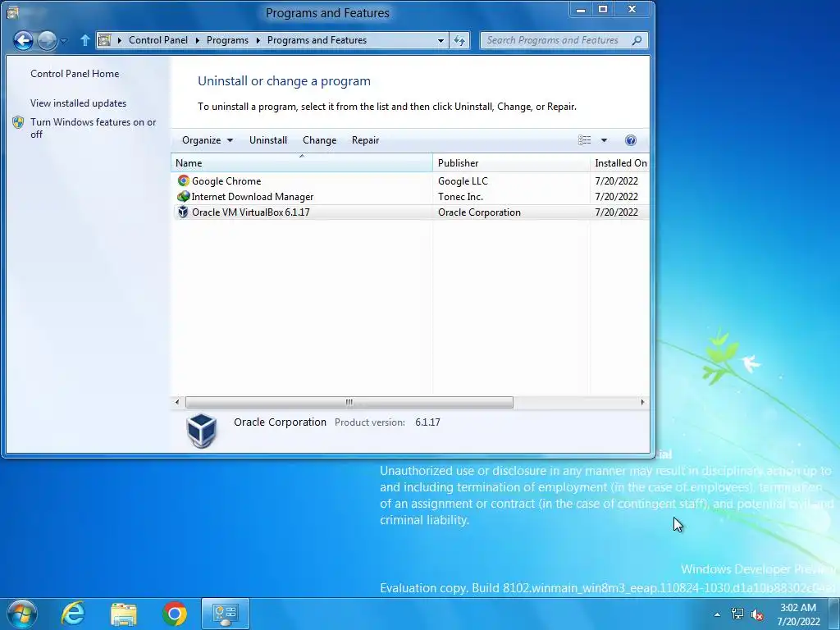Click the shield icon beside Windows features
Image resolution: width=840 pixels, height=630 pixels.
click(18, 122)
